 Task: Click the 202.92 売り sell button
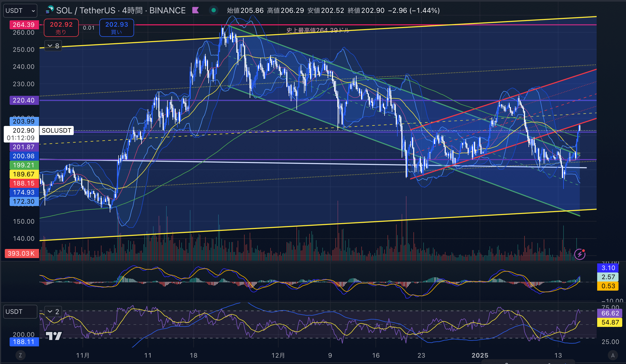click(x=61, y=28)
